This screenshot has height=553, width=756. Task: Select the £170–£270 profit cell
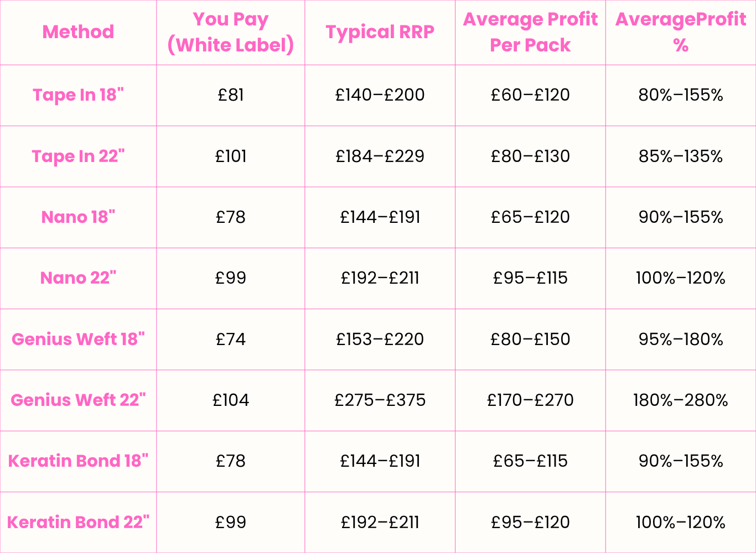[530, 400]
